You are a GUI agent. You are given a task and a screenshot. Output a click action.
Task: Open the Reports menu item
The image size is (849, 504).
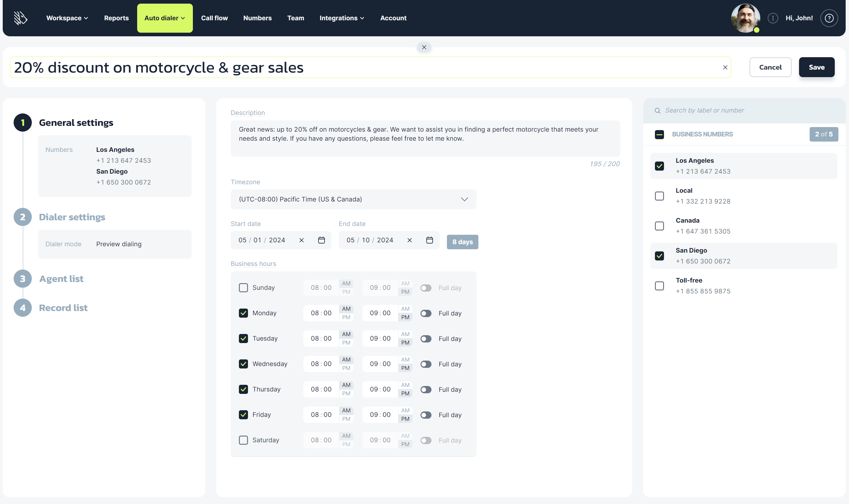pyautogui.click(x=116, y=18)
